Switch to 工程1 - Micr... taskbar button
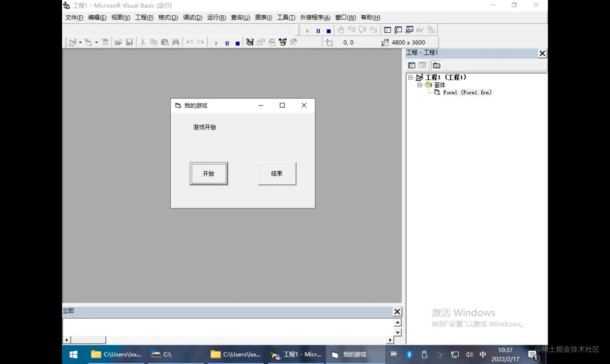 coord(296,354)
